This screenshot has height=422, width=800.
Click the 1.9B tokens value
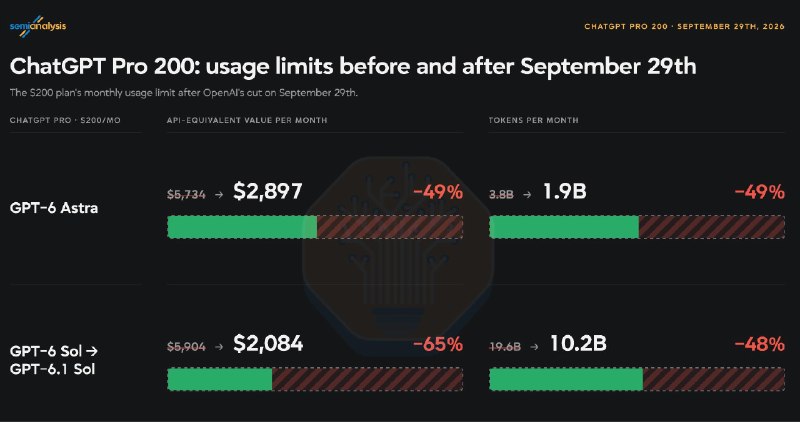click(565, 192)
